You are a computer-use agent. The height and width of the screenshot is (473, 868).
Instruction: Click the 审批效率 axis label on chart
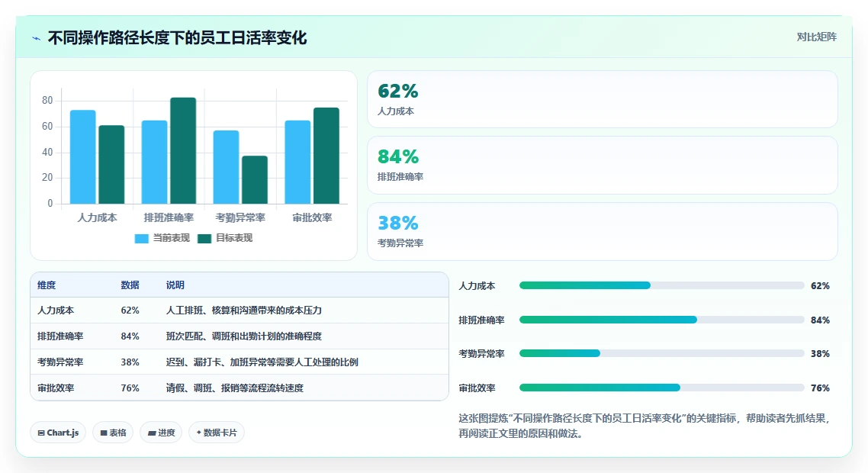[x=312, y=217]
